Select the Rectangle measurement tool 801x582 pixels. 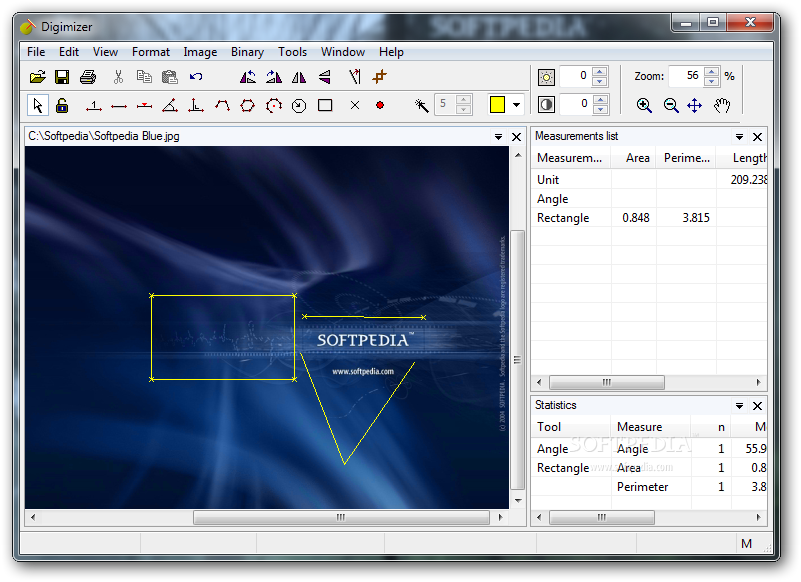point(325,105)
